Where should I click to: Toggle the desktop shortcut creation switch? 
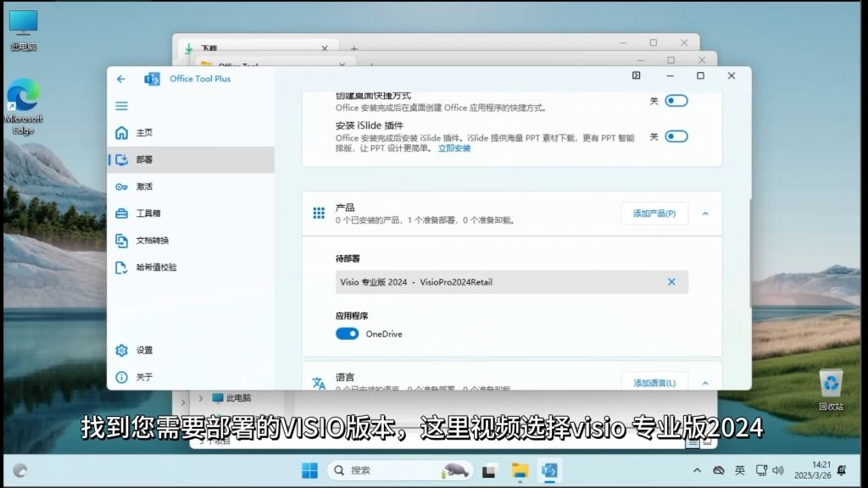(676, 101)
